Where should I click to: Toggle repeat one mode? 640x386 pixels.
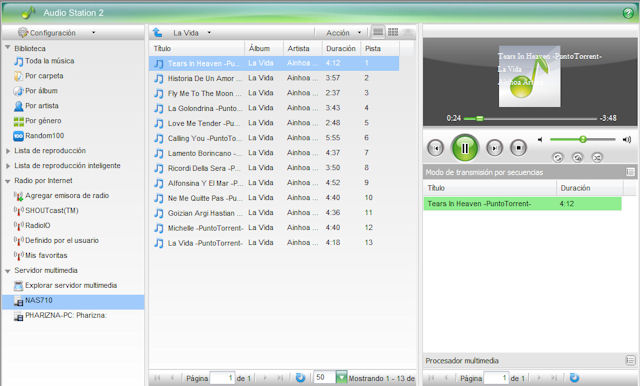(x=577, y=157)
